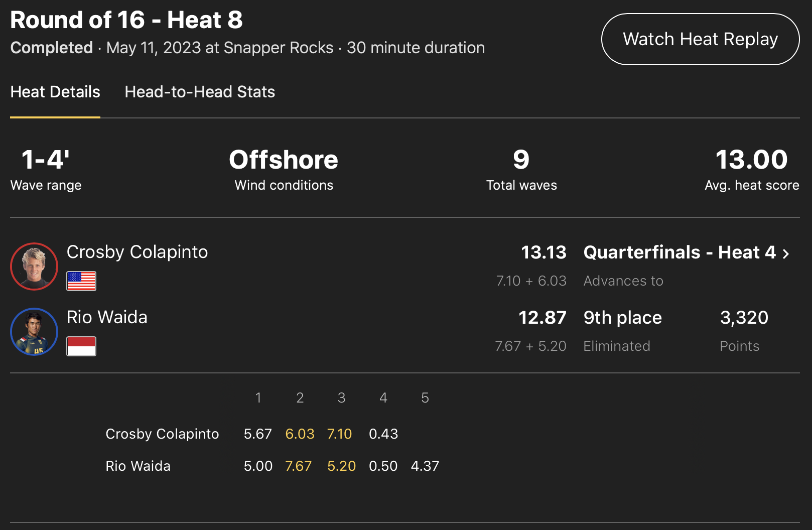
Task: Click Rio Waida's 4.37 fifth wave score
Action: (x=425, y=466)
